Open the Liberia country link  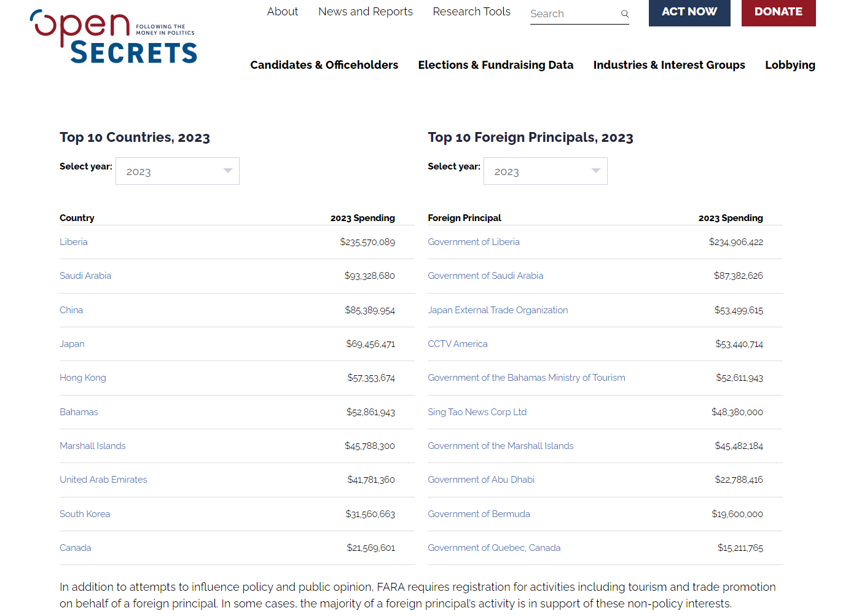(74, 242)
